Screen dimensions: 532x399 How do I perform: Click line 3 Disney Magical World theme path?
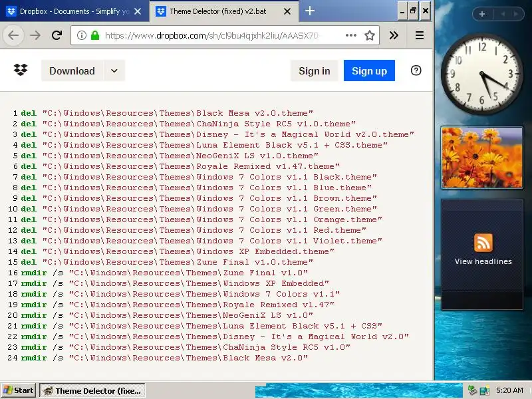pos(228,134)
